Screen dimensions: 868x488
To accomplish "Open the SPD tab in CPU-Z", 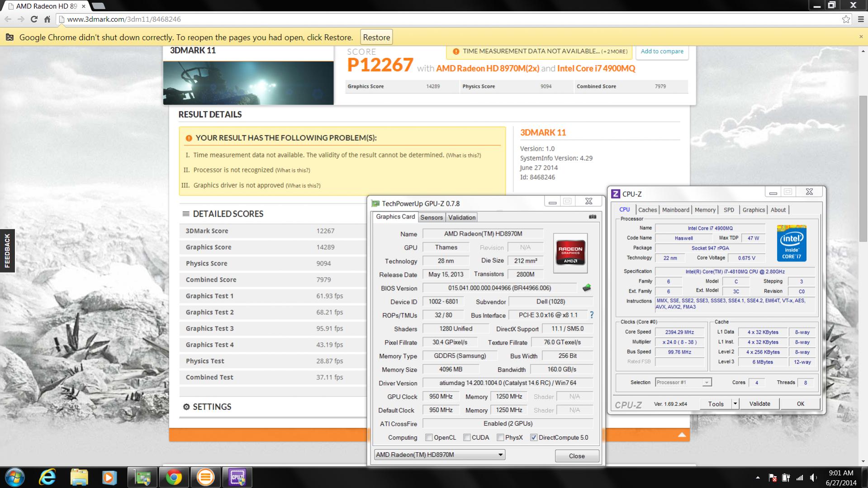I will (x=729, y=210).
